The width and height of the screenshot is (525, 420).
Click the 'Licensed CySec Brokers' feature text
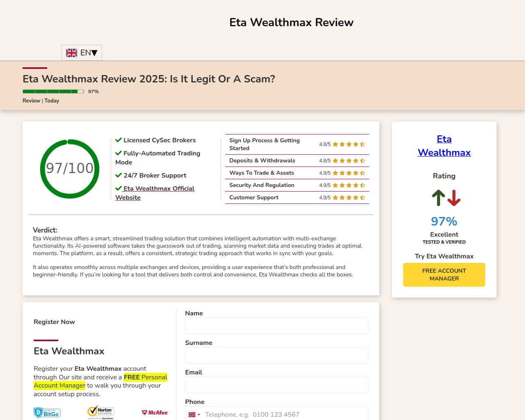160,140
